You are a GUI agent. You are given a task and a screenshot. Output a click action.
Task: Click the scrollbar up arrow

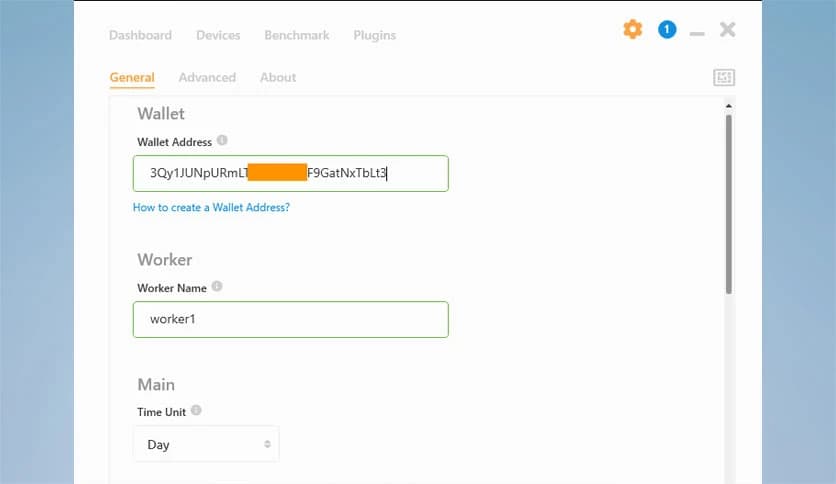pyautogui.click(x=728, y=105)
